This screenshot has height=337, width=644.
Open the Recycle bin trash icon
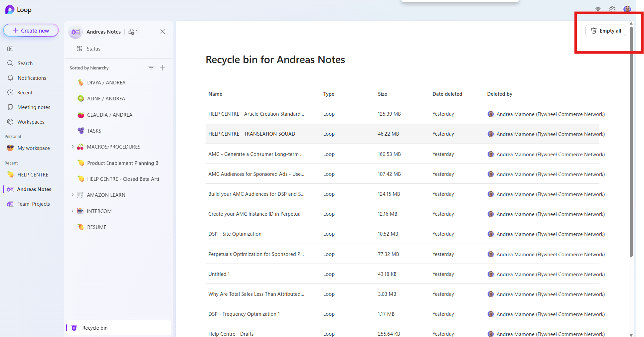[x=74, y=328]
